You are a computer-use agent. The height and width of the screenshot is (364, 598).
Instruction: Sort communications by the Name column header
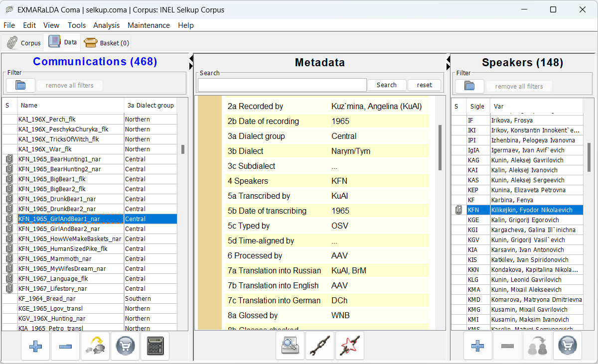pos(71,106)
